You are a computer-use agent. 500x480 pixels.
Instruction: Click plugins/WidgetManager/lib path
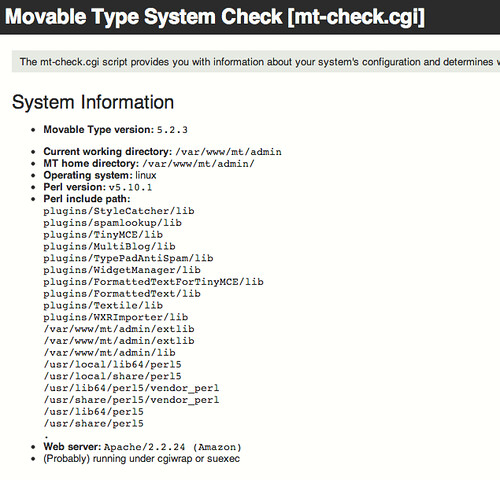coord(122,270)
